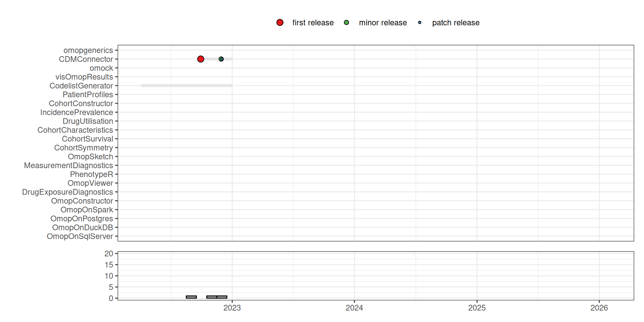Click the blue patch release legend marker
This screenshot has height=322, width=644.
click(x=420, y=22)
